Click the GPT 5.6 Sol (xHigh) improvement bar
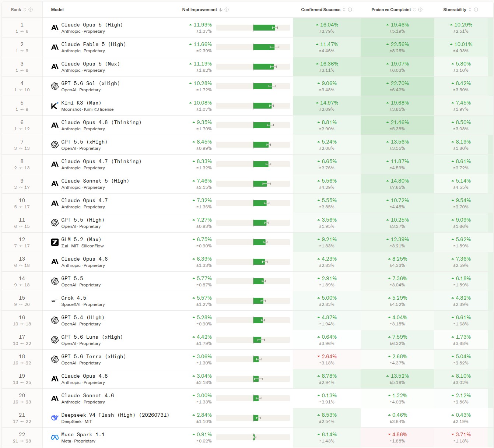Screen dimensions: 494x448 [253, 86]
